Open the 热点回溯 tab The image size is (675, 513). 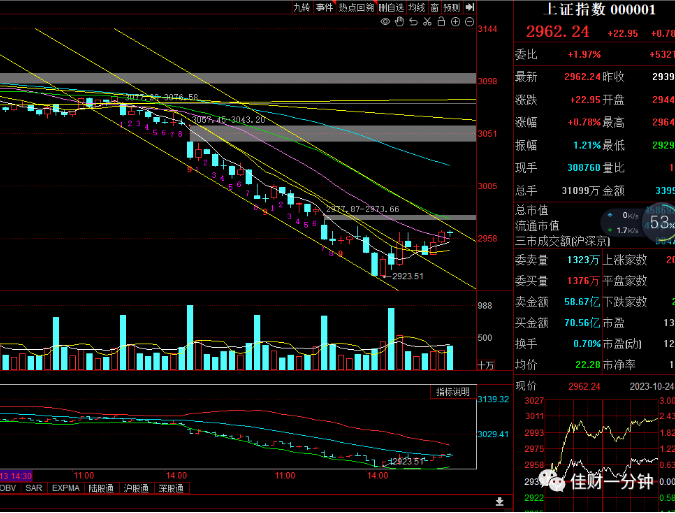356,7
